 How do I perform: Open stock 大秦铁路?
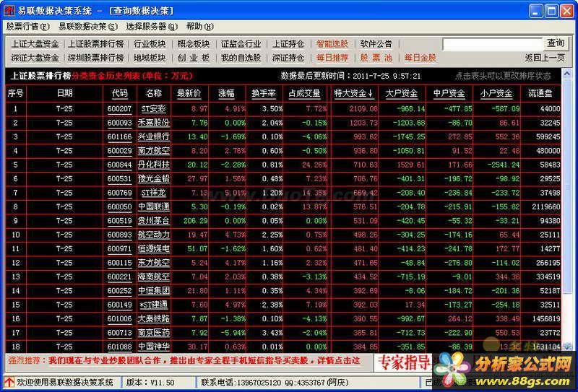pyautogui.click(x=154, y=318)
